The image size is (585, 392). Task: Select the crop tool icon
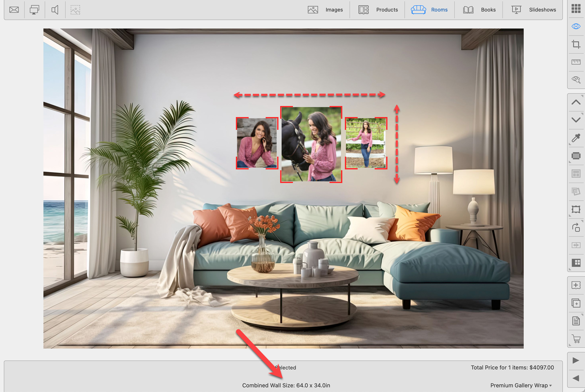click(576, 44)
